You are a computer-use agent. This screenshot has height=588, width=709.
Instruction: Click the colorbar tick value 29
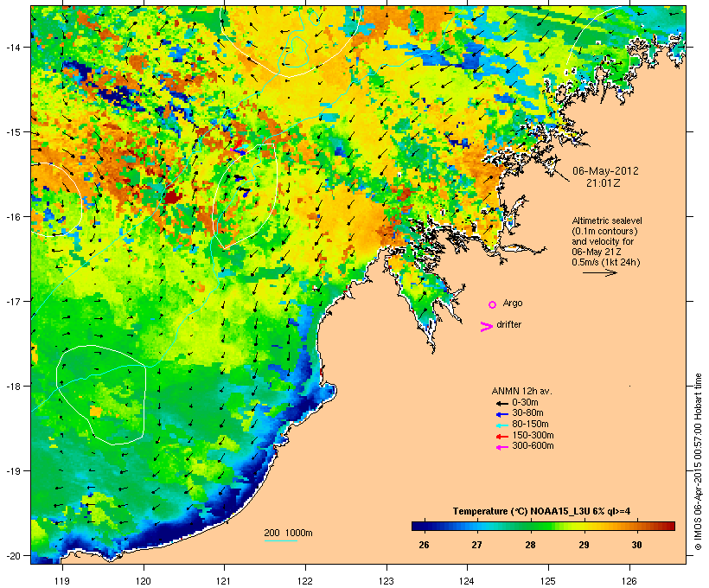(x=584, y=545)
